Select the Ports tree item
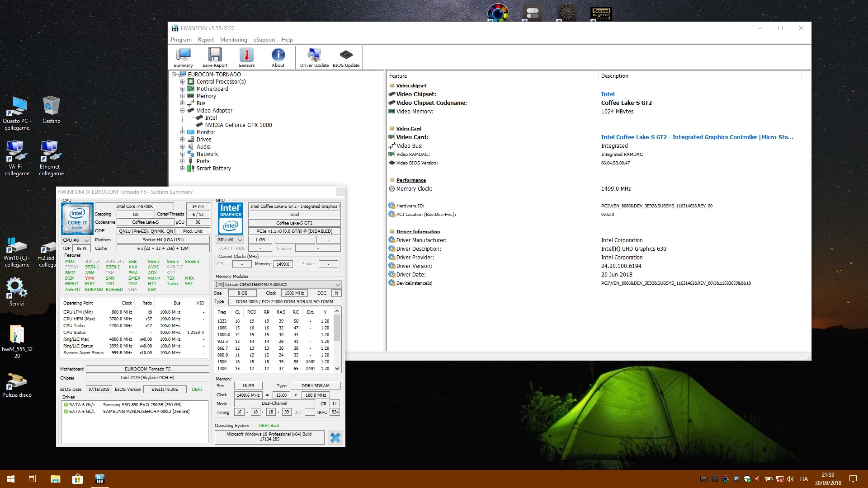 (x=203, y=161)
